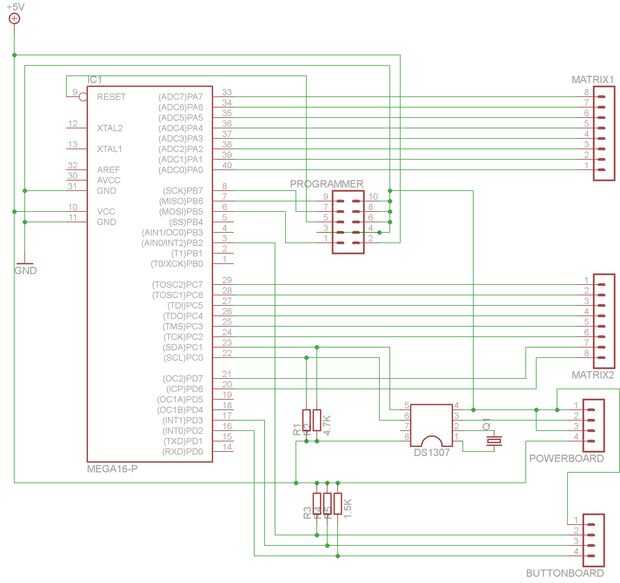Click the POWERBOARD text label
The height and width of the screenshot is (583, 620).
point(567,458)
